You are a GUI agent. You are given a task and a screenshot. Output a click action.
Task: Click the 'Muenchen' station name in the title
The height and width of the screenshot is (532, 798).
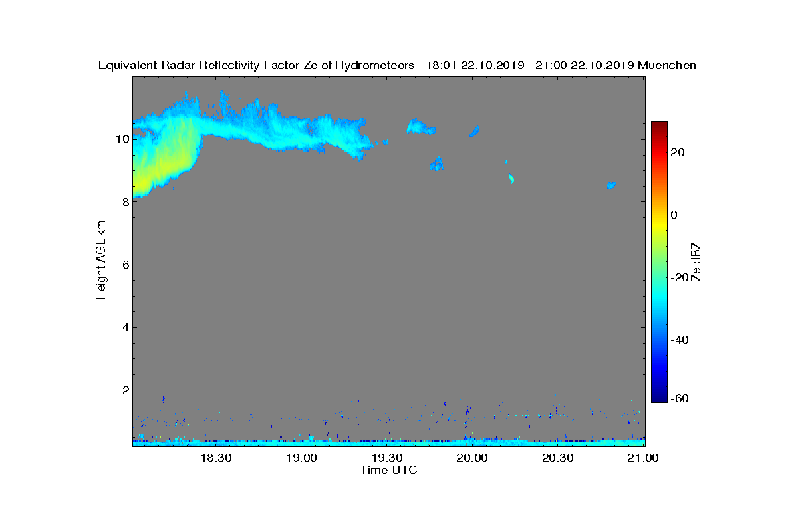(x=667, y=65)
